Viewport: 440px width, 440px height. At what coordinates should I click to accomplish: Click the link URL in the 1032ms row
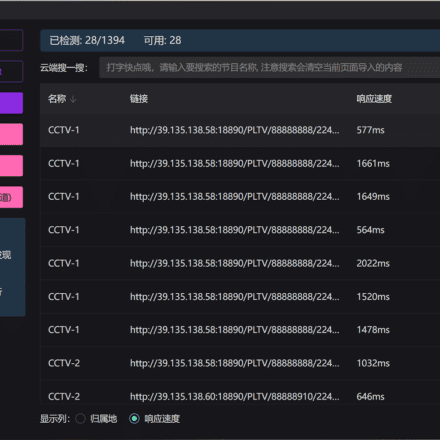[x=235, y=363]
